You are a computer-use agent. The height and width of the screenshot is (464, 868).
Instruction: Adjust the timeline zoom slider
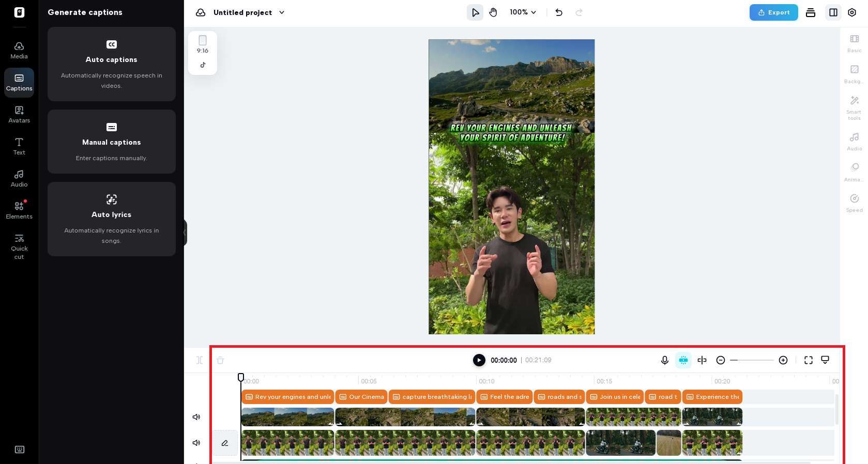pyautogui.click(x=752, y=360)
